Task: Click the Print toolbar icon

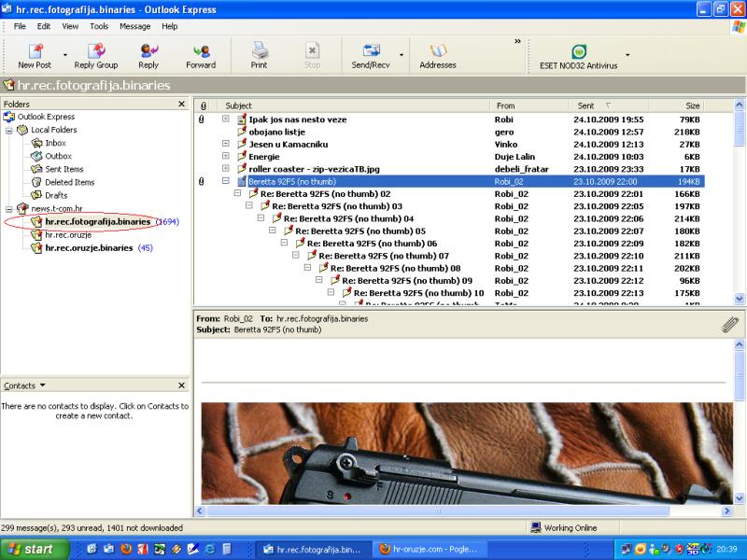Action: (260, 52)
